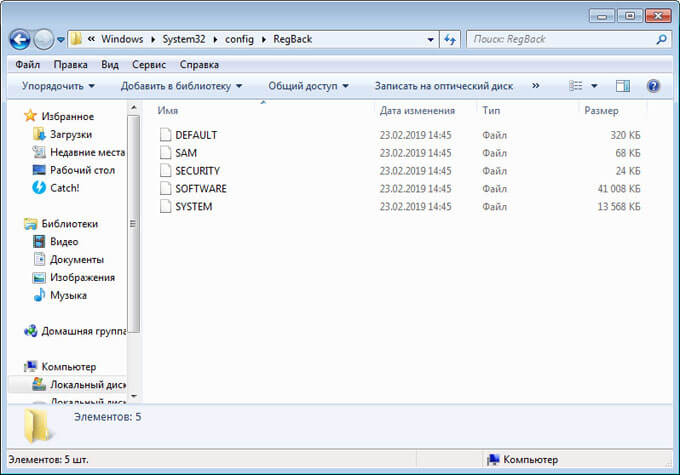Show hidden toolbar commands chevron
The width and height of the screenshot is (680, 475).
click(x=536, y=85)
